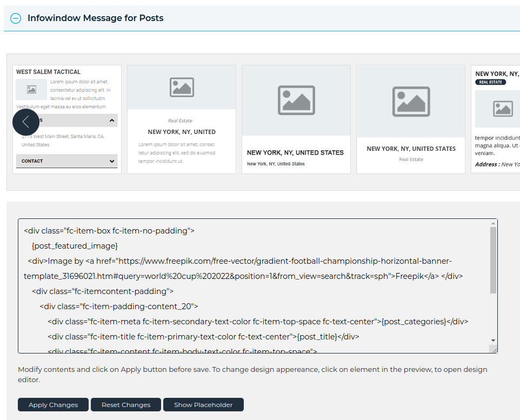Click the collapse circle icon beside Infowindow Message heading
The image size is (520, 420).
(x=16, y=18)
